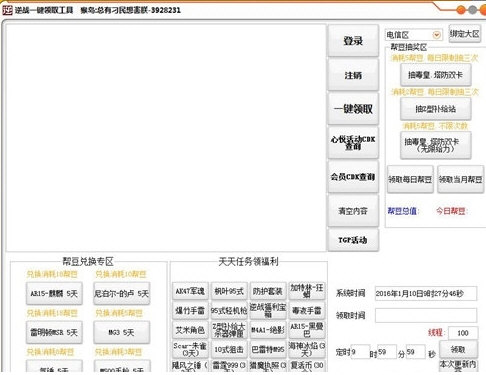Click the 逆战 app icon in the title bar
This screenshot has height=375, width=486.
[x=7, y=10]
